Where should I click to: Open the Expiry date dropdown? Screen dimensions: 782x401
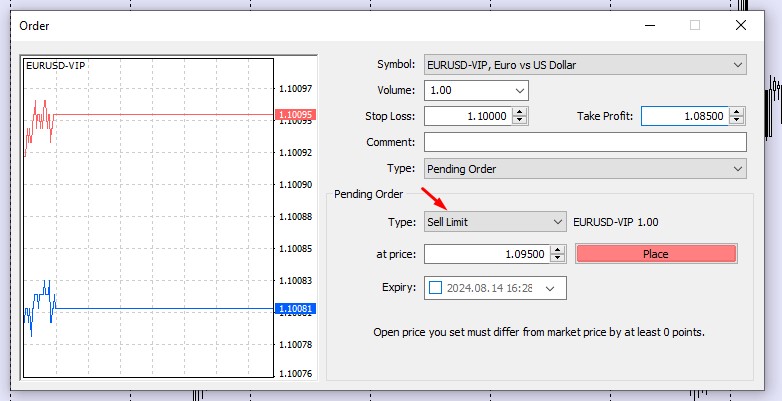tap(550, 288)
